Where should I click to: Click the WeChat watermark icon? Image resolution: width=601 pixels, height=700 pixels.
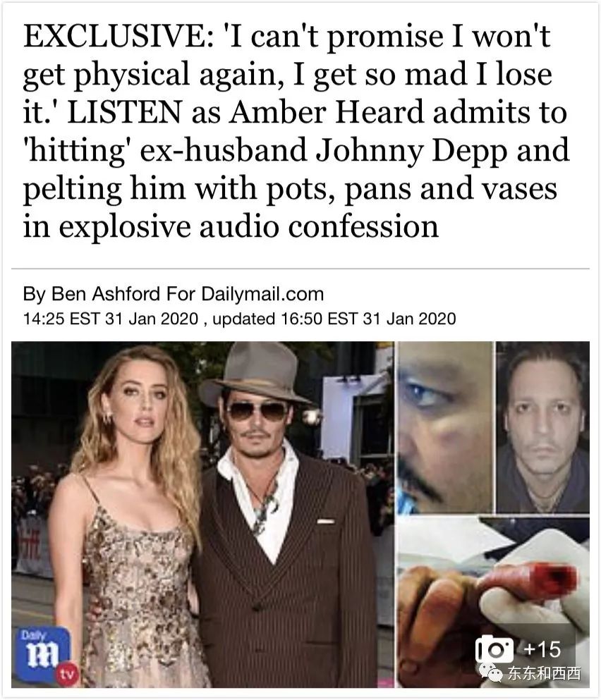(492, 673)
